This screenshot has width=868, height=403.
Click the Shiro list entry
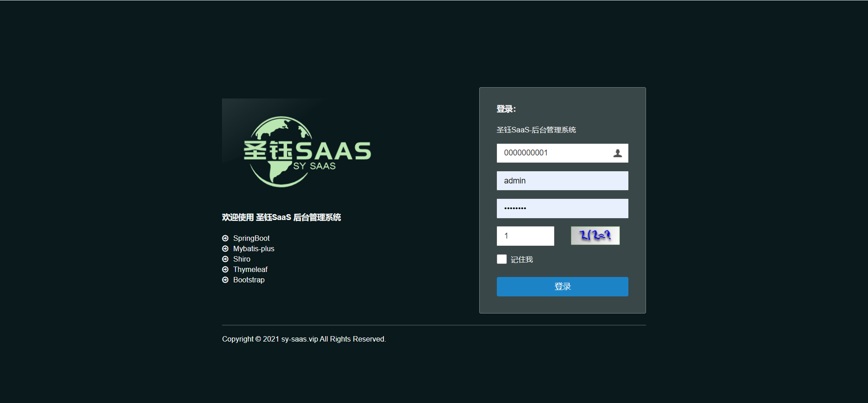pos(242,259)
